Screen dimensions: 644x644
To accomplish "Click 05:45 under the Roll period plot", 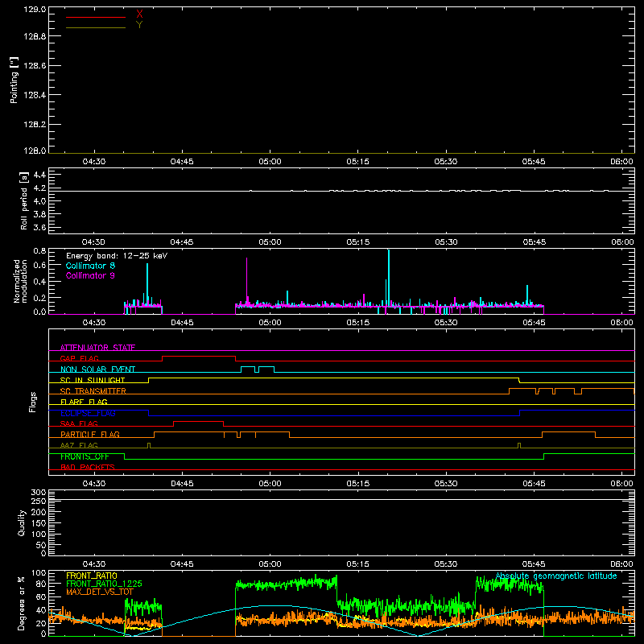I will [x=534, y=242].
